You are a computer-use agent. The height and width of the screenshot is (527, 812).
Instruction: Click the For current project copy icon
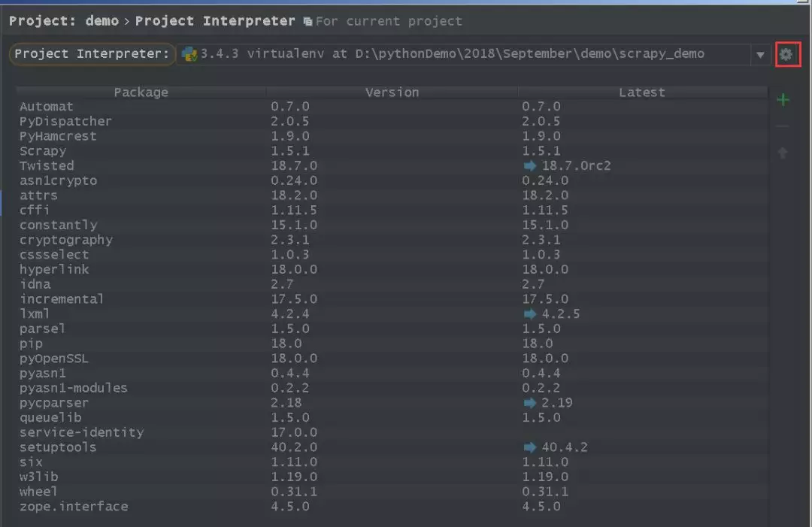point(308,22)
